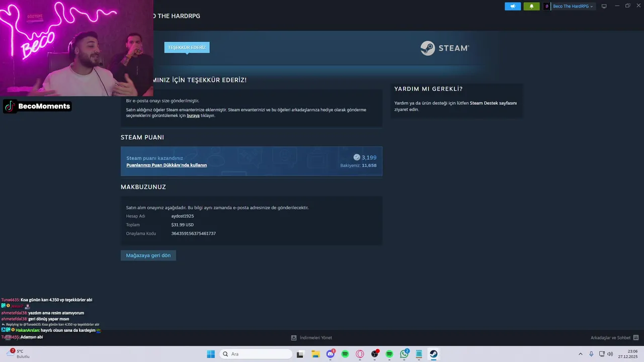Image resolution: width=644 pixels, height=362 pixels.
Task: Open 'Puanlarınızı Puan Dükkânı'nda kullanın' link
Action: pyautogui.click(x=167, y=165)
